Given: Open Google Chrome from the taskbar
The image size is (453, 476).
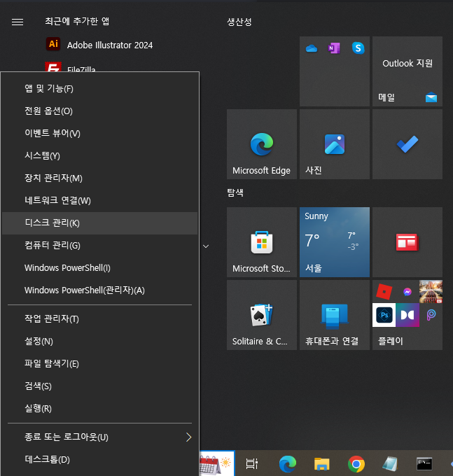Looking at the screenshot, I should coord(356,464).
